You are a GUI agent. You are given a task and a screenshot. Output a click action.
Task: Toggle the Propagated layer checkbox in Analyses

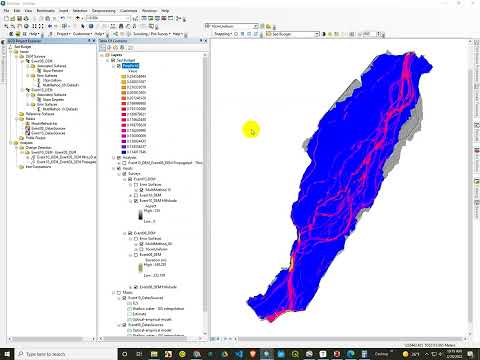(124, 163)
